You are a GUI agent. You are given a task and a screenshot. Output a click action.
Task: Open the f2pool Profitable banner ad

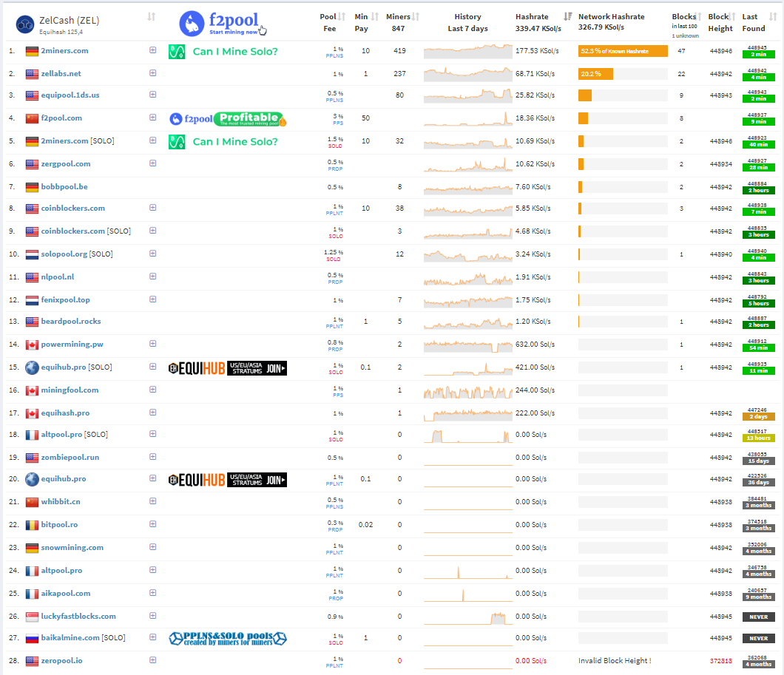pos(228,119)
